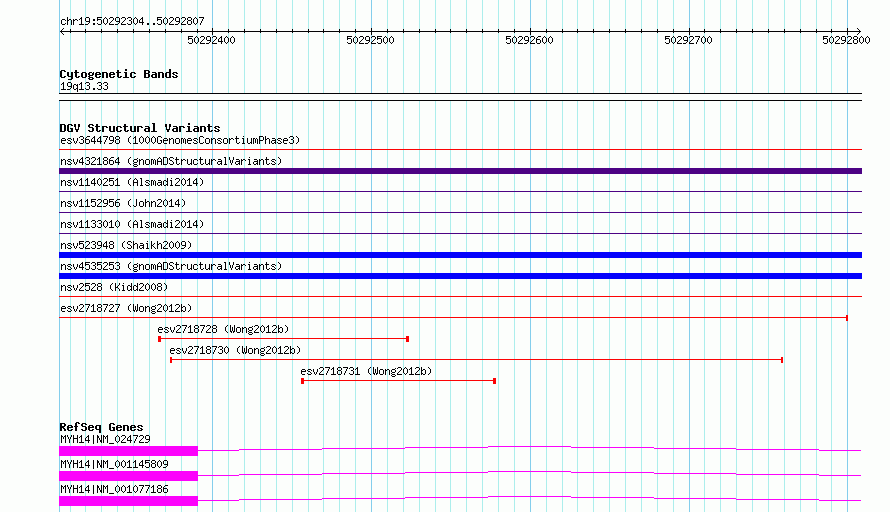Image resolution: width=890 pixels, height=512 pixels.
Task: Click the chr19:50292304..50292807 region label
Action: [x=132, y=21]
